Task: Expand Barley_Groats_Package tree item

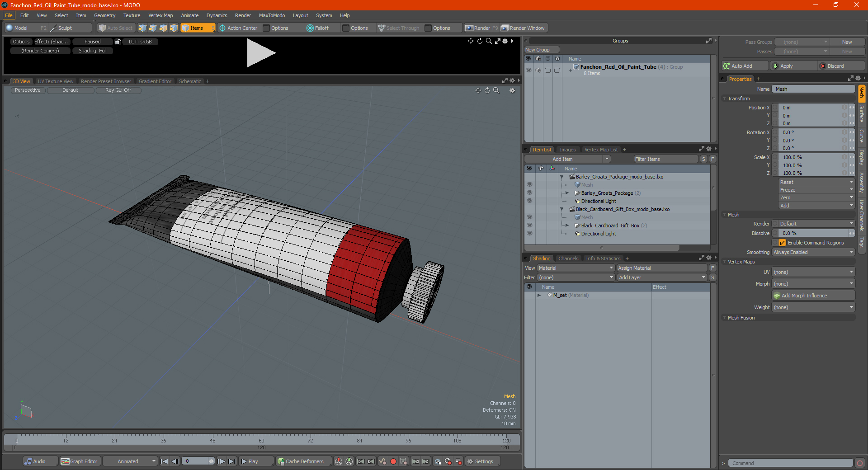Action: (x=567, y=193)
